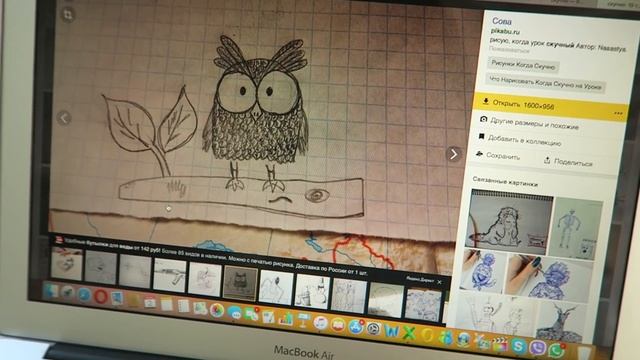Open the related bear drawing thumbnail
The height and width of the screenshot is (360, 640).
pyautogui.click(x=509, y=222)
